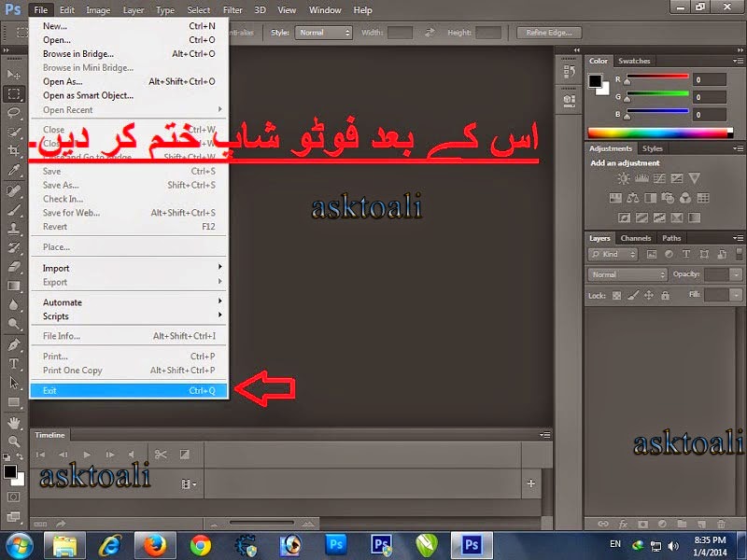Choose Browse in Bridge...
Viewport: 747px width, 560px height.
coord(129,54)
